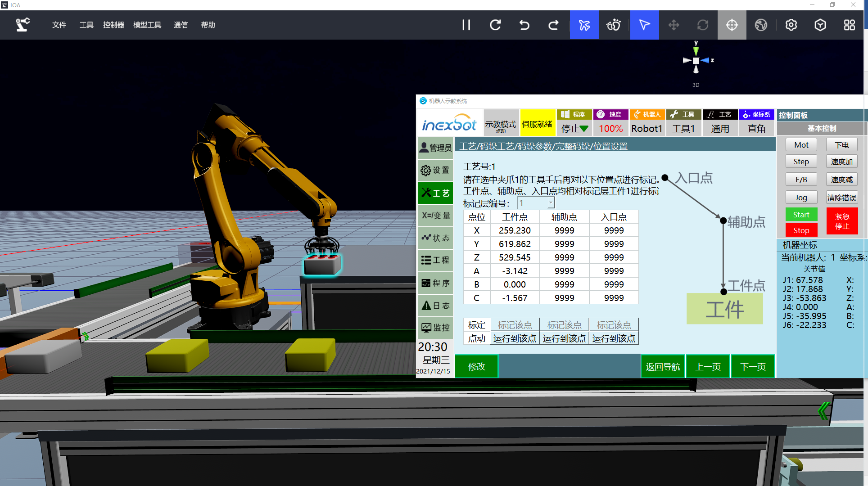Toggle the Jog button
The height and width of the screenshot is (486, 868).
pyautogui.click(x=801, y=198)
